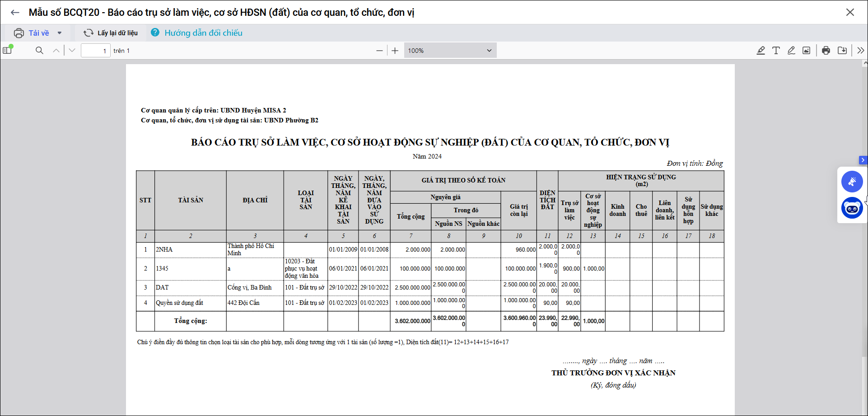Click the 3.600.960.000 total remaining value
Viewport: 868px width, 416px height.
pyautogui.click(x=519, y=321)
